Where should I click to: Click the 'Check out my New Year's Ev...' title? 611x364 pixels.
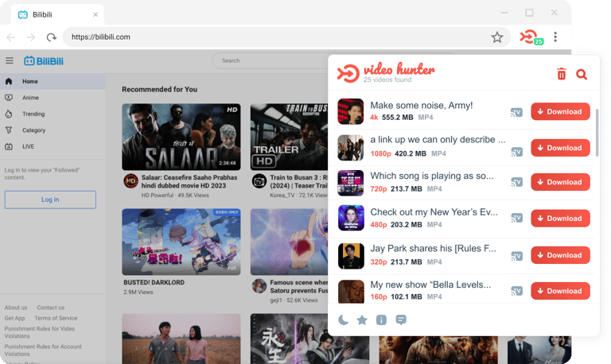point(434,212)
